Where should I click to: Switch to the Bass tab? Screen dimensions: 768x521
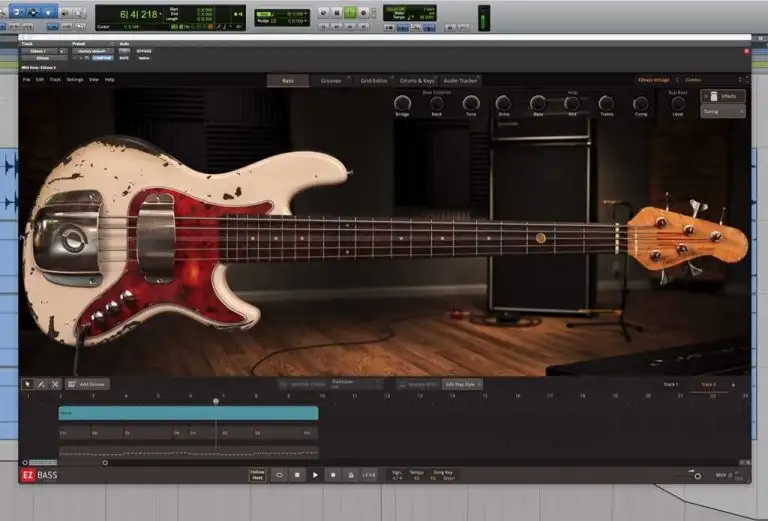288,81
